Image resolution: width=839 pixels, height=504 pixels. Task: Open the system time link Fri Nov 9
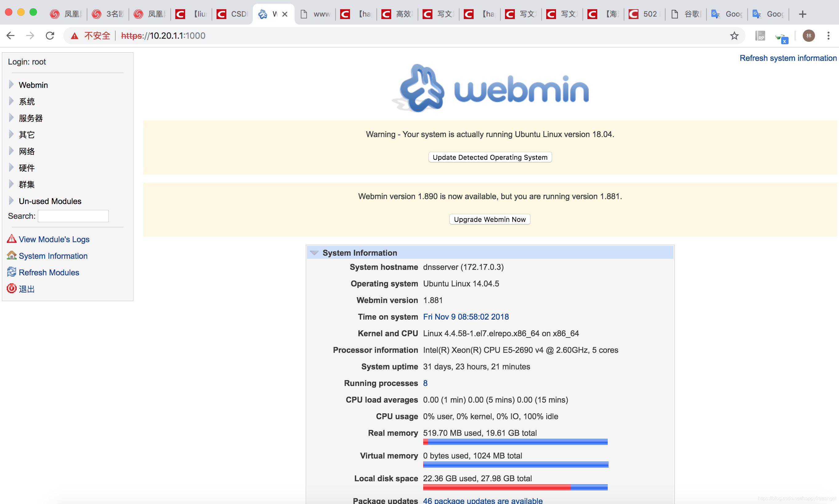click(x=466, y=317)
